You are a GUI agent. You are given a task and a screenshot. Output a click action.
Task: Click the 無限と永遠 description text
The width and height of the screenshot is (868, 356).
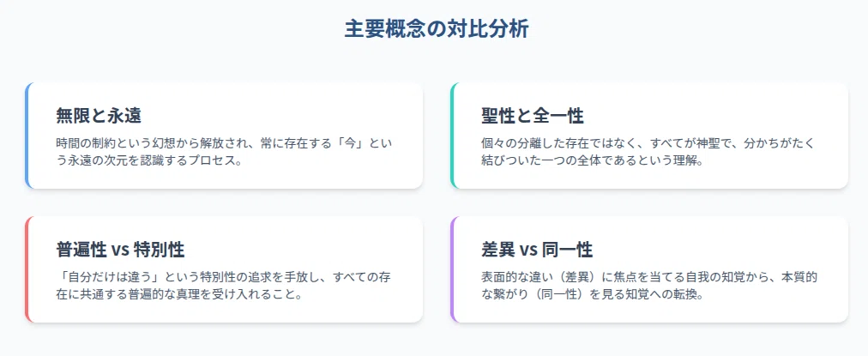click(x=226, y=152)
